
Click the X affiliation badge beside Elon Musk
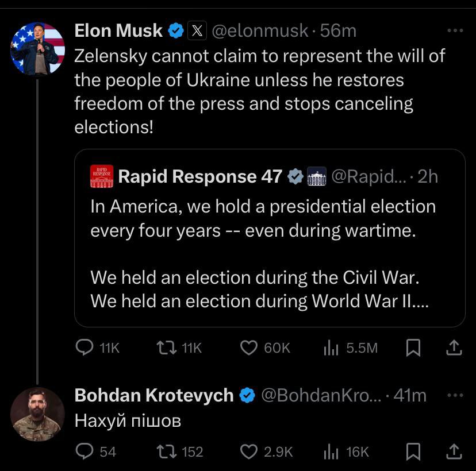click(x=197, y=30)
